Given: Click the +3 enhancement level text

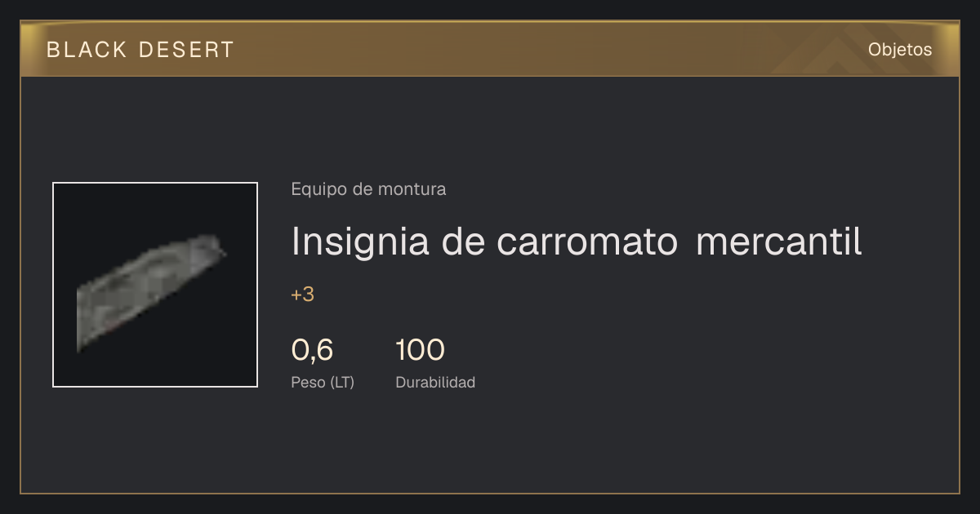Looking at the screenshot, I should [302, 295].
